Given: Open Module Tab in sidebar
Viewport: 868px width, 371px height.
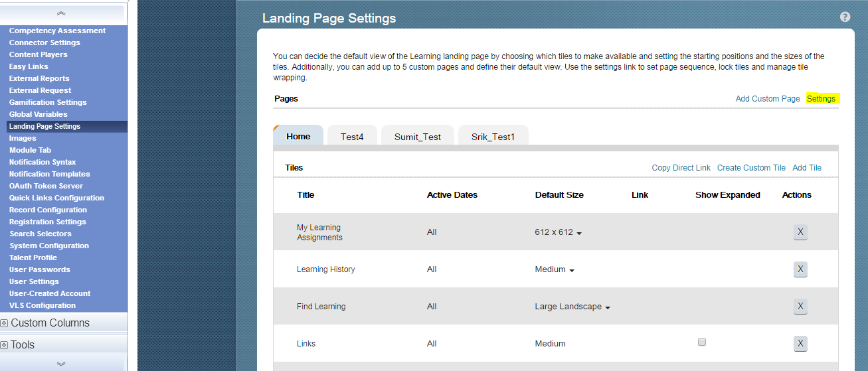Looking at the screenshot, I should tap(30, 150).
